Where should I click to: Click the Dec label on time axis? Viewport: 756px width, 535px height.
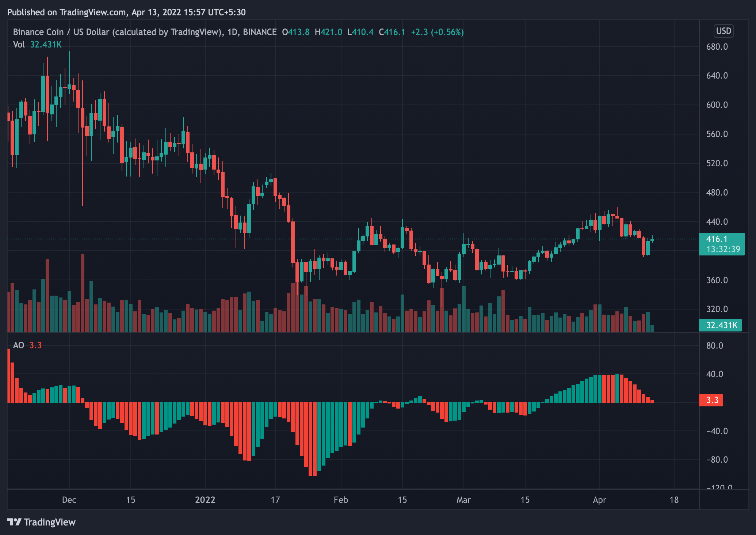[x=69, y=500]
